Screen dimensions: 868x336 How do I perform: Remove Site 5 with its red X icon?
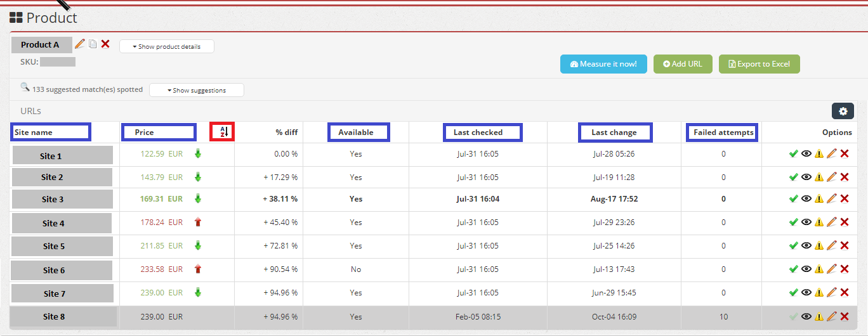click(x=845, y=246)
